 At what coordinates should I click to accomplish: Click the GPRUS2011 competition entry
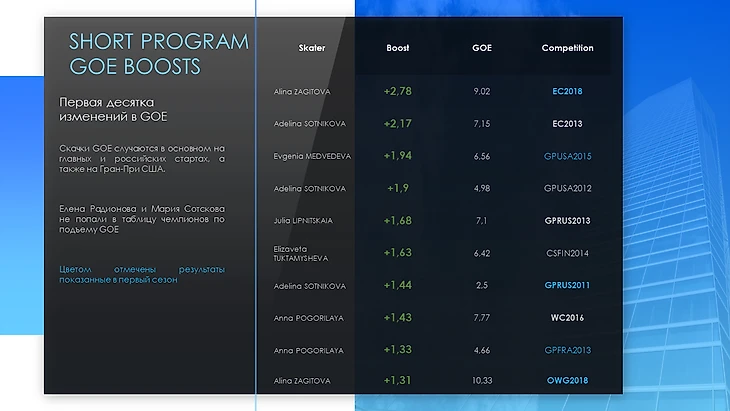(x=567, y=286)
